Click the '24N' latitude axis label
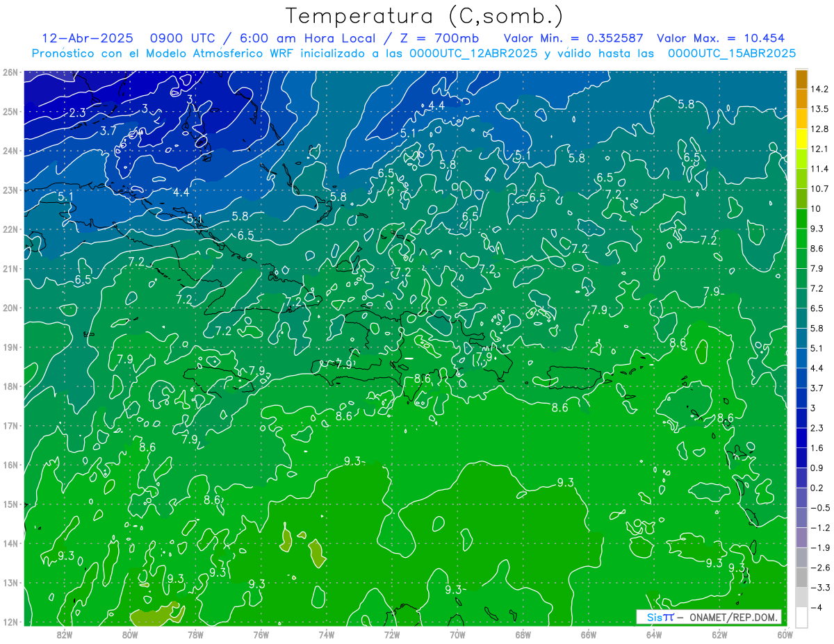The image size is (834, 644). tap(10, 151)
